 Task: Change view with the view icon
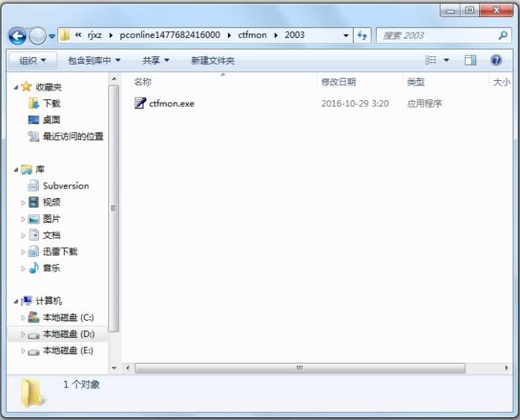pyautogui.click(x=431, y=60)
